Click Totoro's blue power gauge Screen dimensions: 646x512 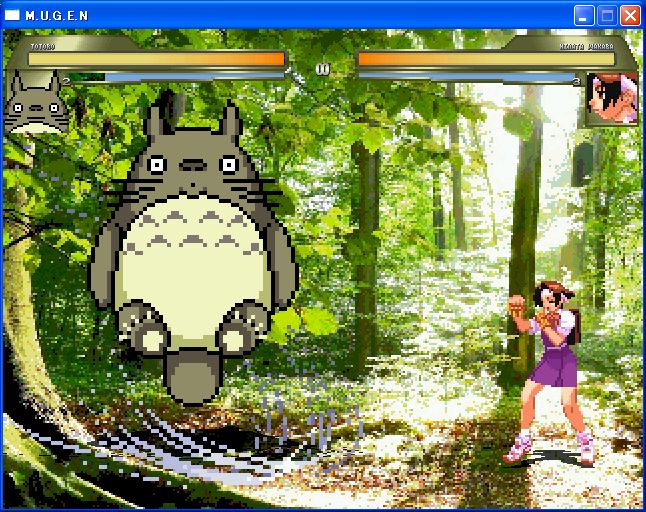pos(178,77)
